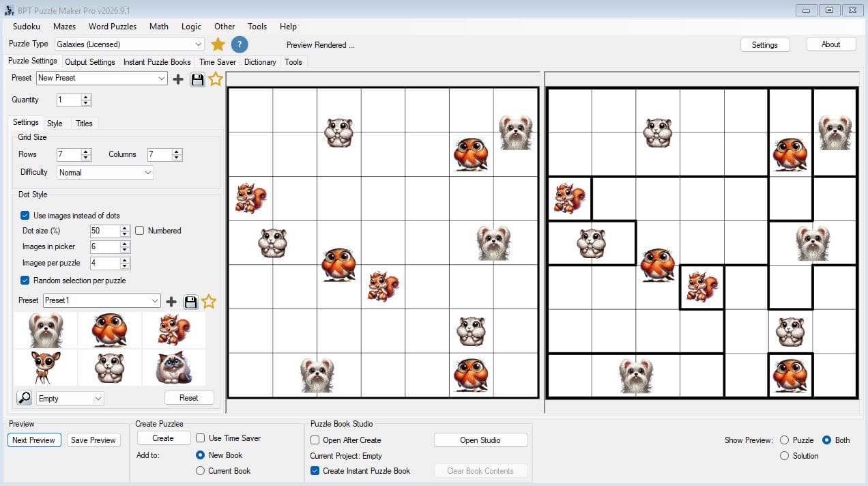Save preset using top floppy disk icon
This screenshot has height=486, width=868.
197,79
